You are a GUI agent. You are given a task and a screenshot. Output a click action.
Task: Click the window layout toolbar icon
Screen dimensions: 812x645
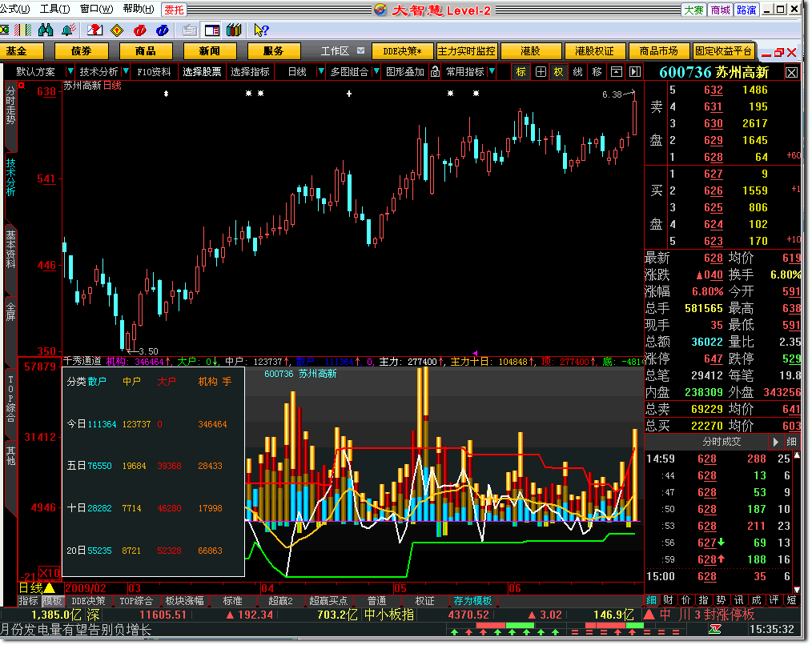(x=212, y=30)
